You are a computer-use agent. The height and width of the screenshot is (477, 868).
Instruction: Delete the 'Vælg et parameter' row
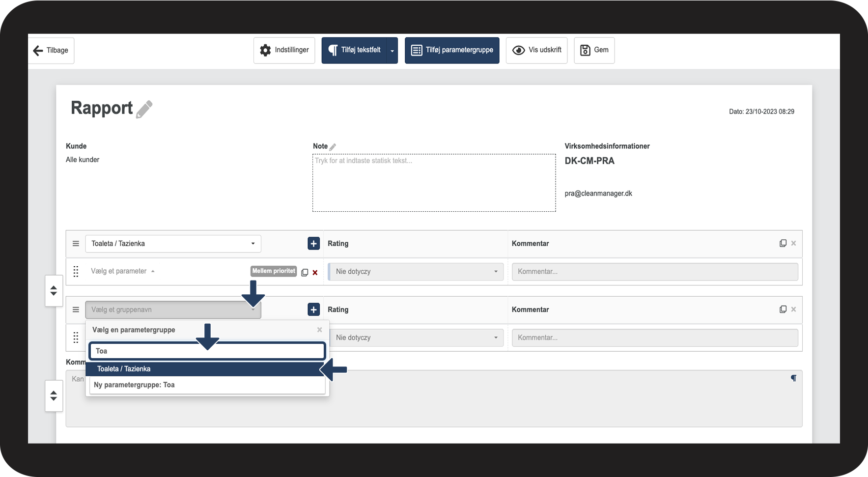point(315,273)
